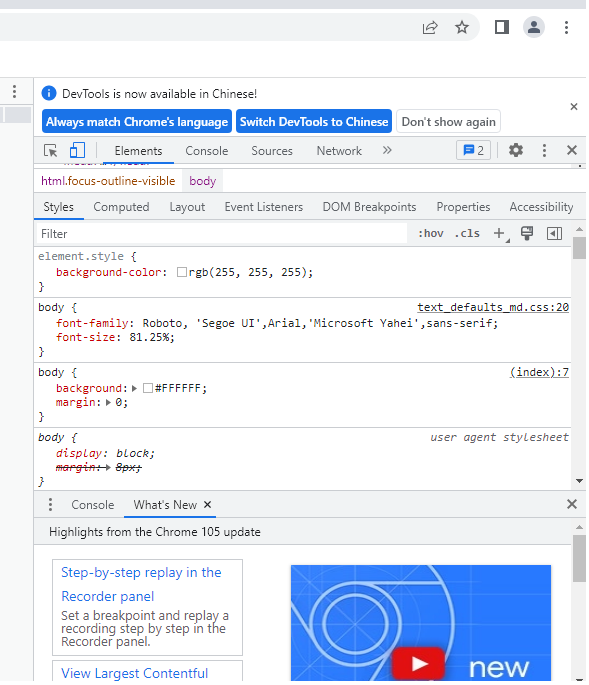
Task: Click Switch DevTools to Chinese button
Action: (314, 121)
